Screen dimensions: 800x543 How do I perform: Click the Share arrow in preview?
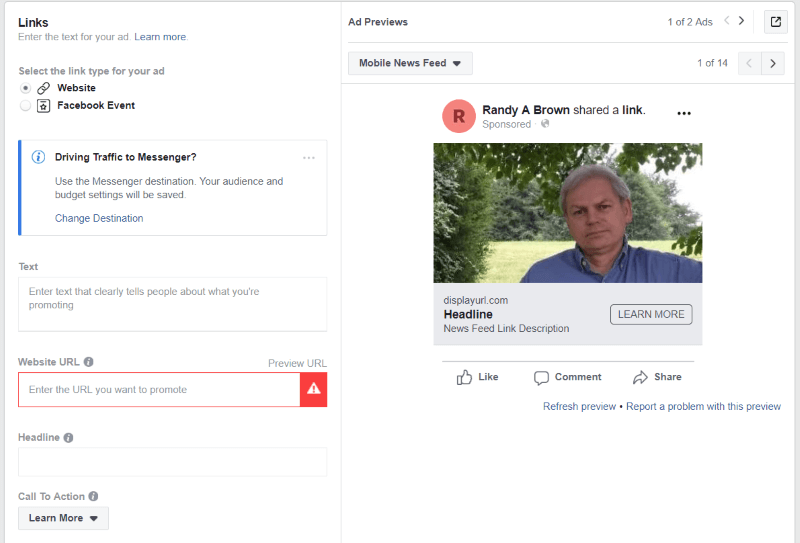coord(640,377)
